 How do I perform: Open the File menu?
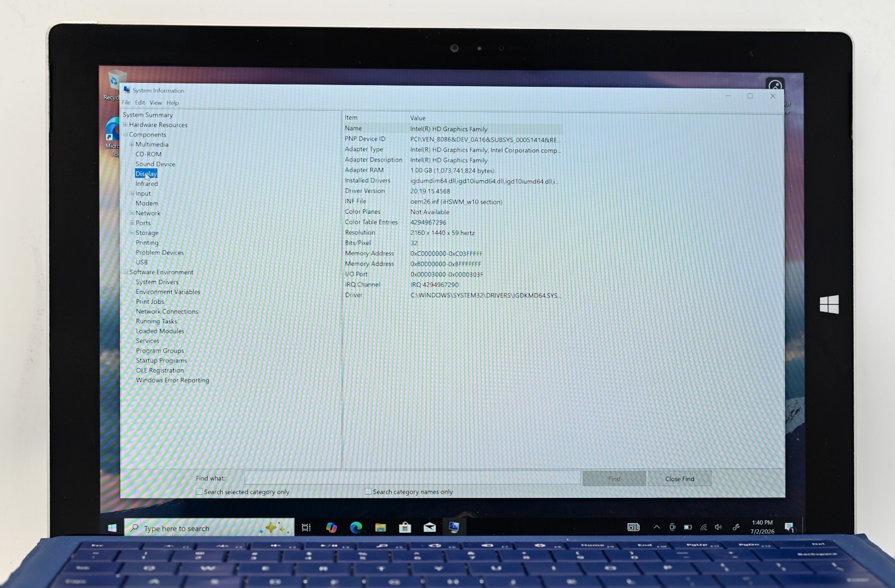click(126, 103)
